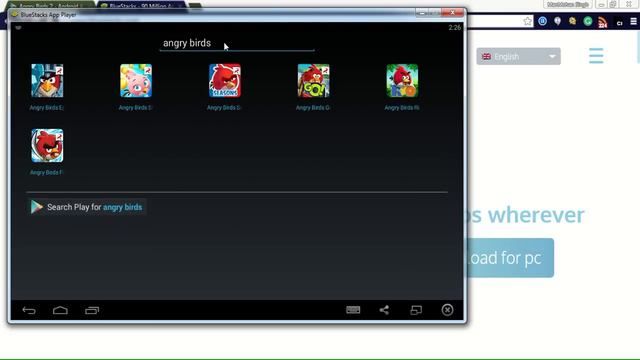Click the user profile name button in browser title bar
Image resolution: width=640 pixels, height=360 pixels.
568,4
